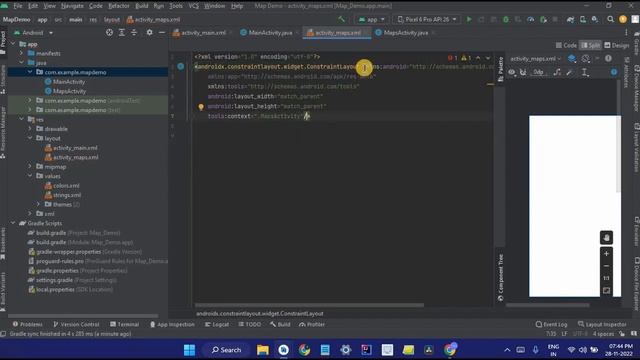Open the Logcat tool window
The image size is (640, 360).
[217, 324]
